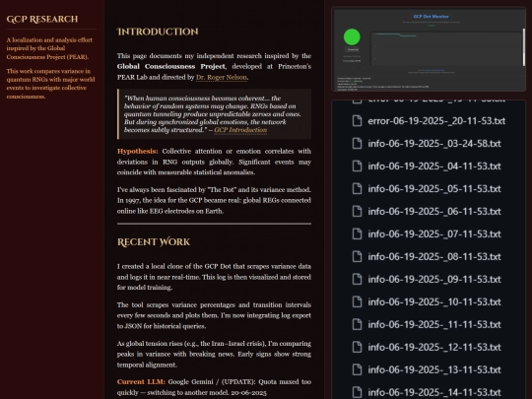Select file name info-06-19-2025-_05-11-53.txt
This screenshot has width=532, height=399.
434,188
